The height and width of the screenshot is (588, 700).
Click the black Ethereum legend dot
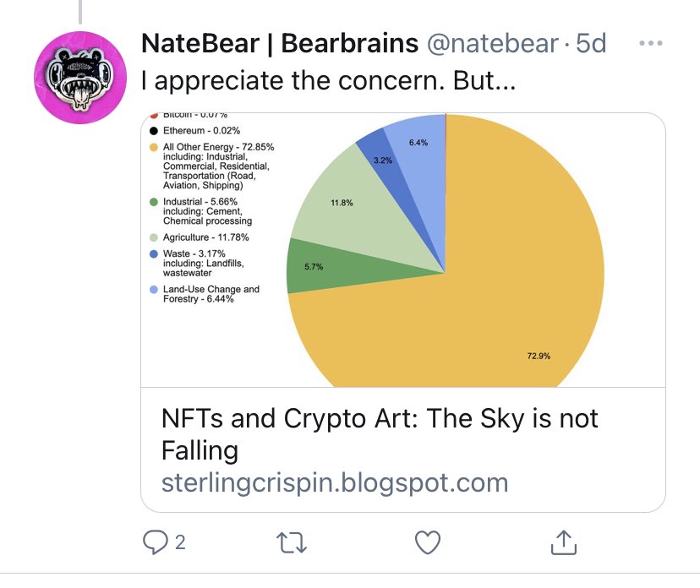click(154, 131)
